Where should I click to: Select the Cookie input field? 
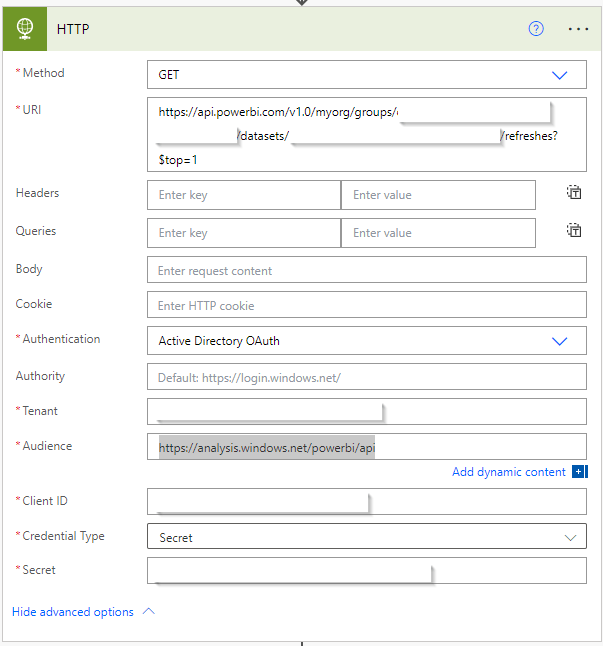point(366,305)
